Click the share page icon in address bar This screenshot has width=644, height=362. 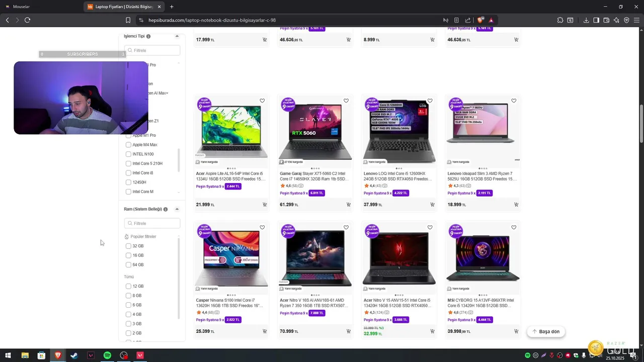pyautogui.click(x=468, y=20)
